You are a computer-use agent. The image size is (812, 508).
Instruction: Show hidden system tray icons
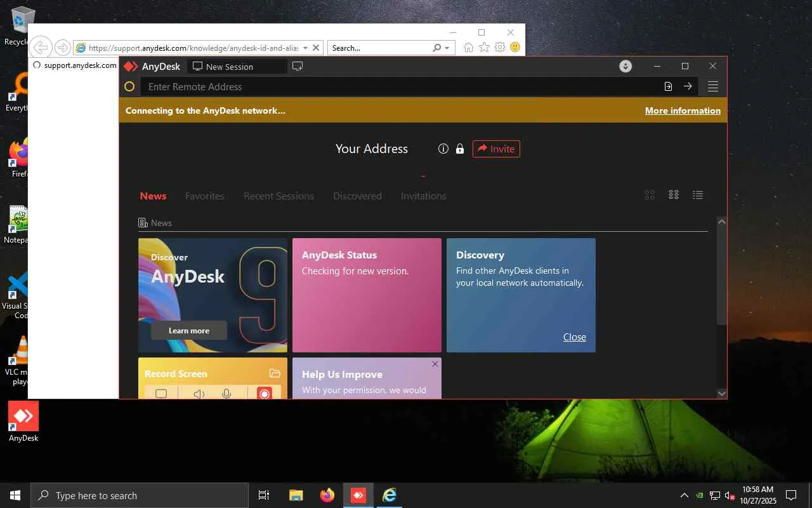[684, 495]
